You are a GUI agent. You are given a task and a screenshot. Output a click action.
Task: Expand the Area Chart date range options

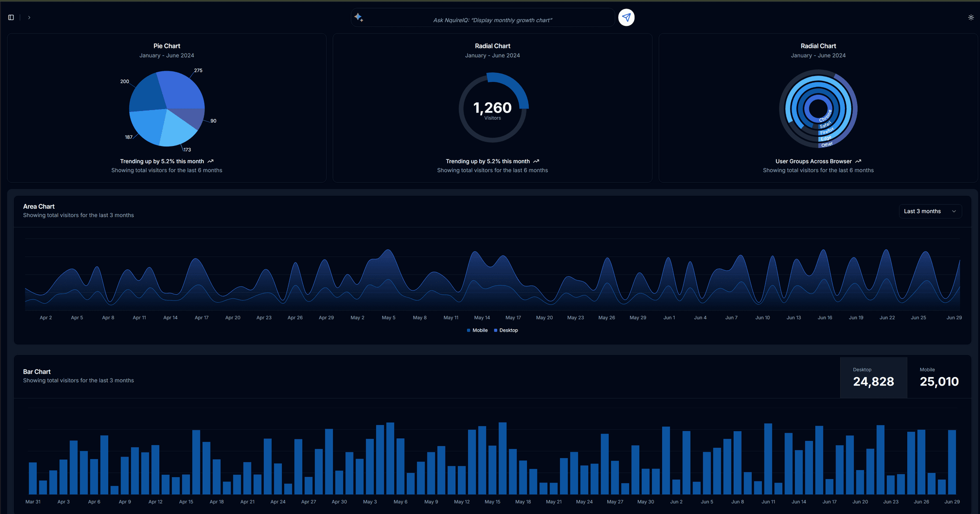tap(929, 211)
